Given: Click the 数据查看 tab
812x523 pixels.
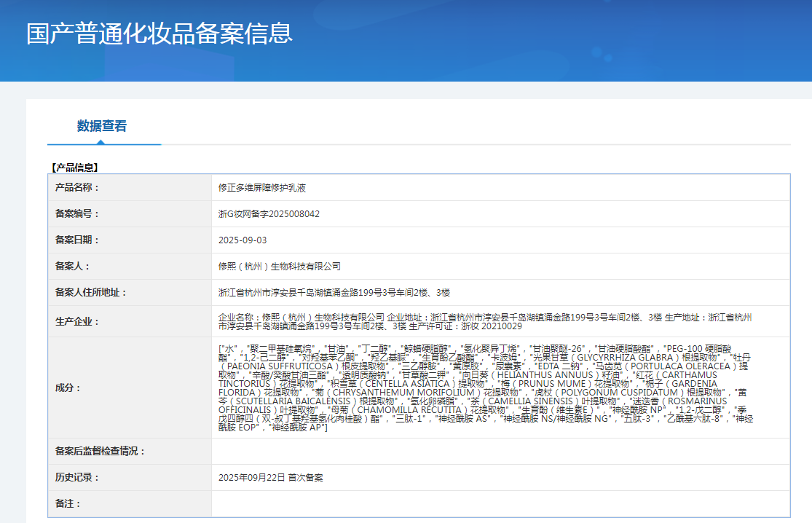Looking at the screenshot, I should click(x=102, y=126).
